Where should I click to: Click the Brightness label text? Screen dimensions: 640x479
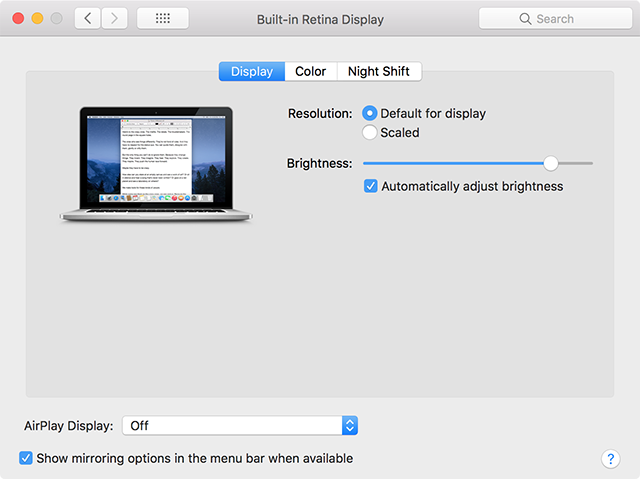tap(319, 163)
